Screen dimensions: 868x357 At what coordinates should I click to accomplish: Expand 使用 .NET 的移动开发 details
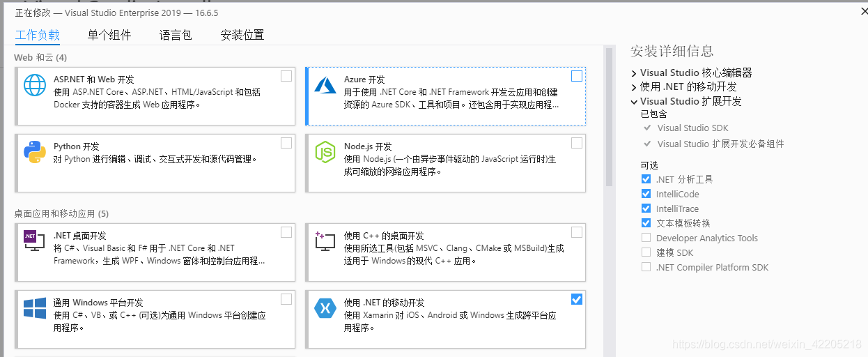click(634, 87)
